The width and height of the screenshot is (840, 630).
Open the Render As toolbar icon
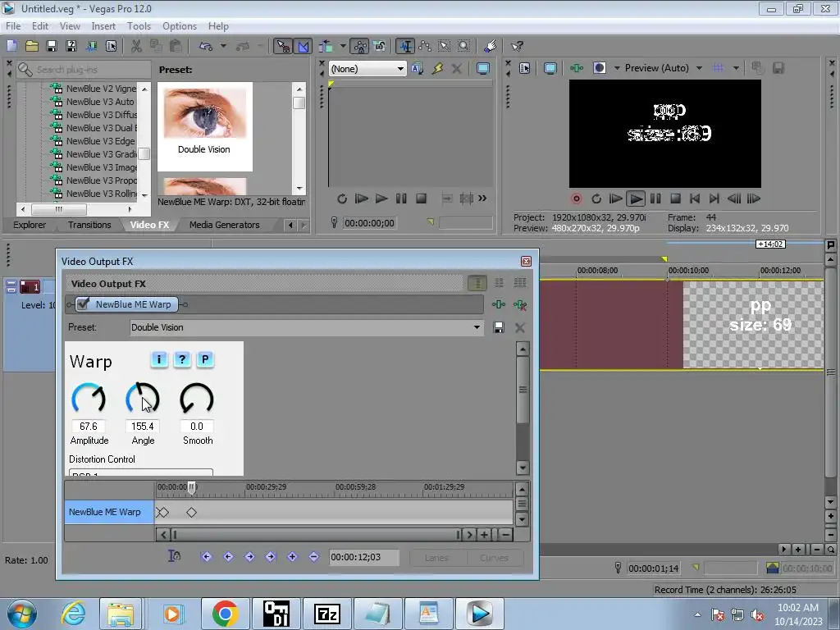(x=91, y=46)
